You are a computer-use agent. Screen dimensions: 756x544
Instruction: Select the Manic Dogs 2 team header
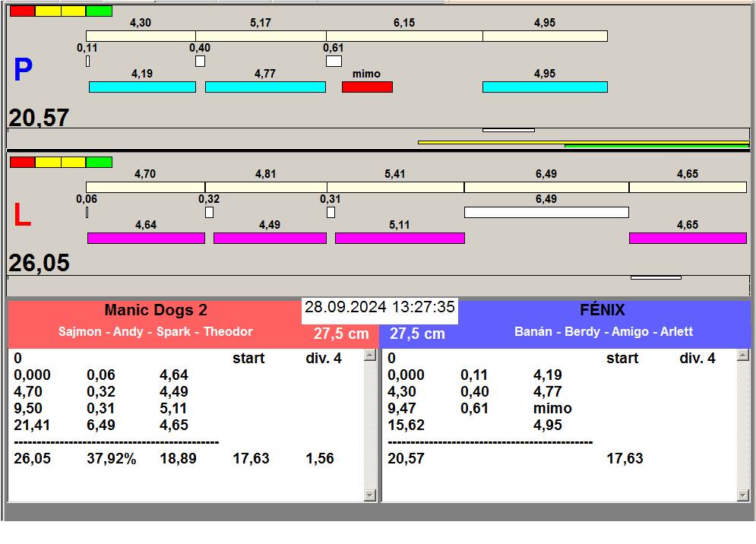click(156, 310)
